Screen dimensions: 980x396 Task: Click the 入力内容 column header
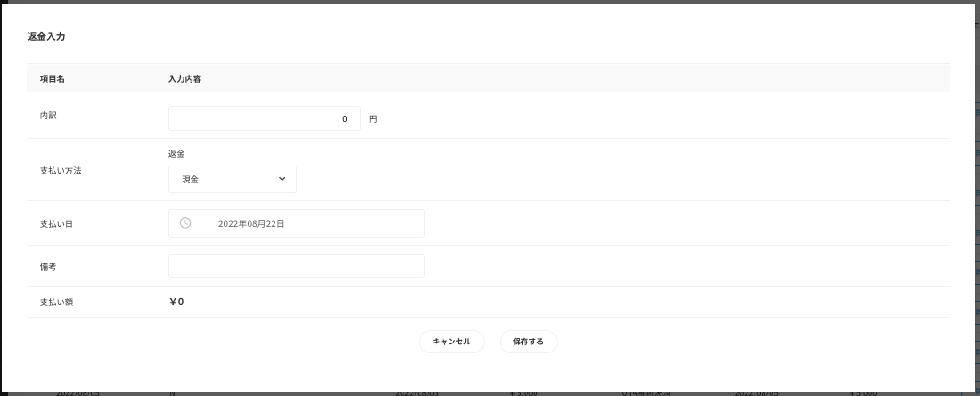(184, 78)
